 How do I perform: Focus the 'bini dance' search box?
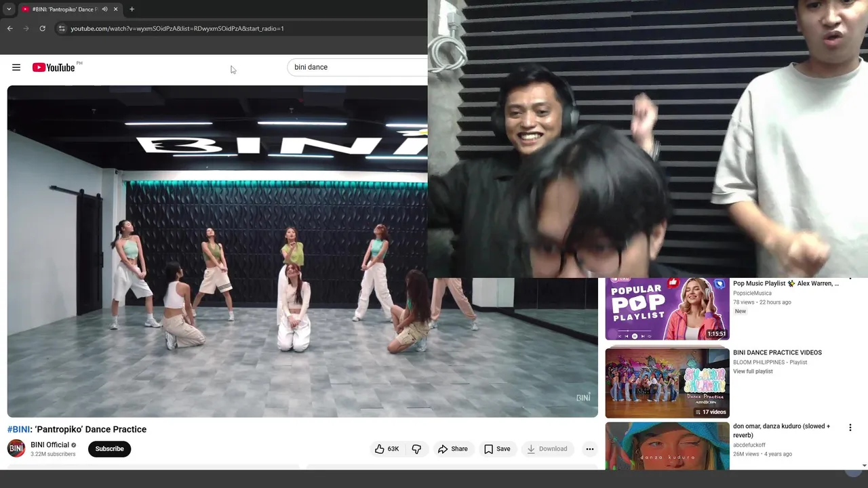tap(357, 67)
